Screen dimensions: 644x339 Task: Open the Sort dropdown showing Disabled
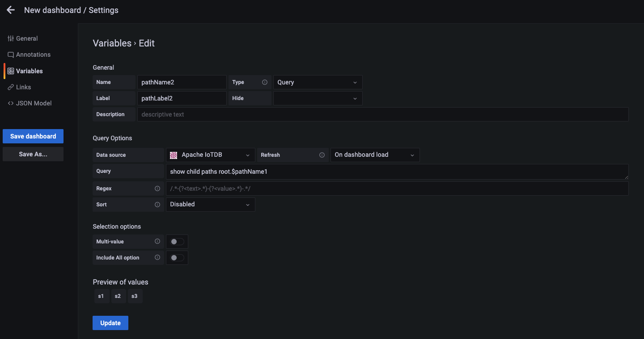point(210,205)
